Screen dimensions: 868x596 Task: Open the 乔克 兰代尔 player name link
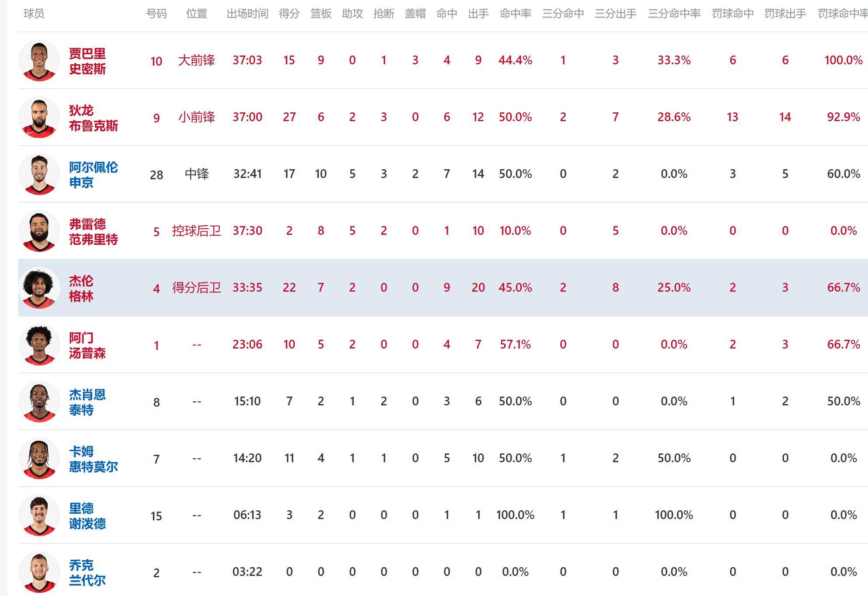(87, 572)
